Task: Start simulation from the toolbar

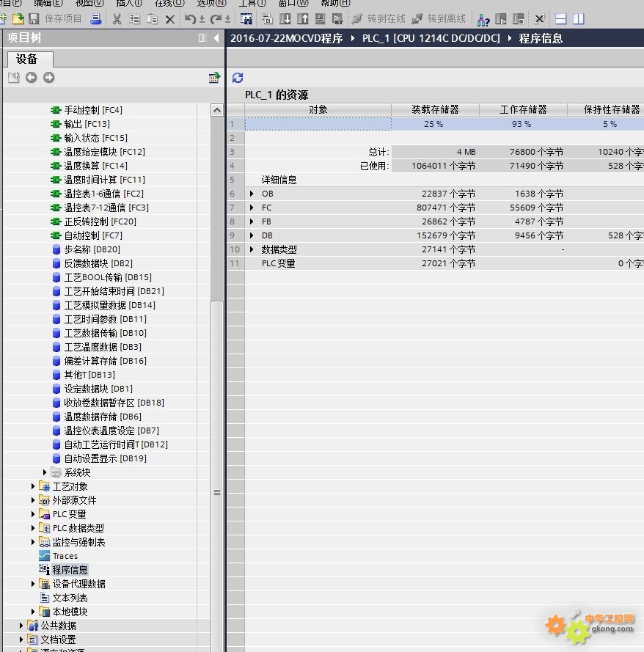Action: click(x=320, y=19)
